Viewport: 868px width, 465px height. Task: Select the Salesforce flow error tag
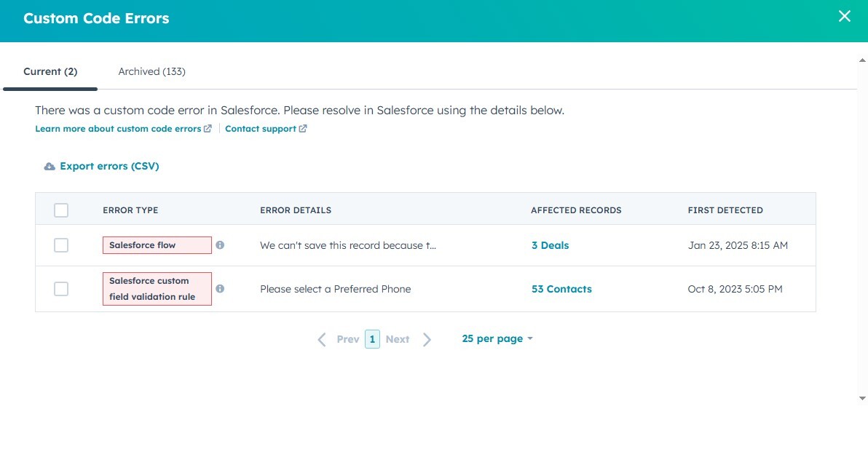tap(157, 245)
